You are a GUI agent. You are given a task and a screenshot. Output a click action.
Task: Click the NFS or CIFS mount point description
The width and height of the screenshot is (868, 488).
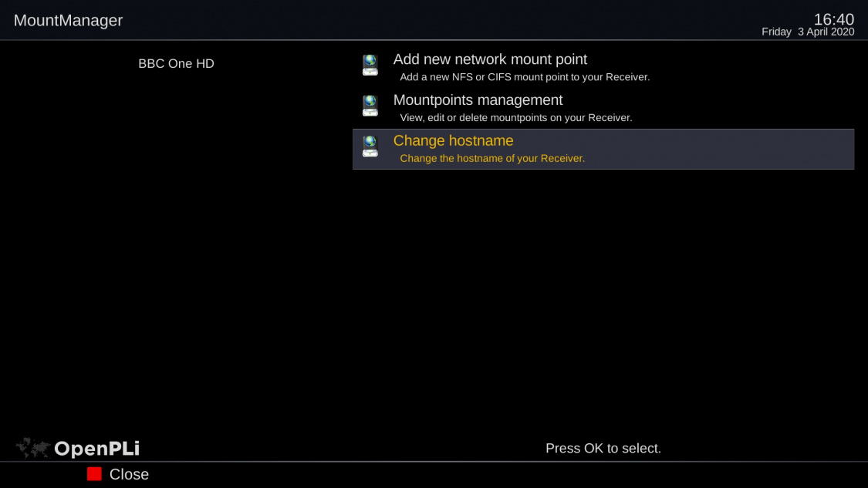click(525, 77)
